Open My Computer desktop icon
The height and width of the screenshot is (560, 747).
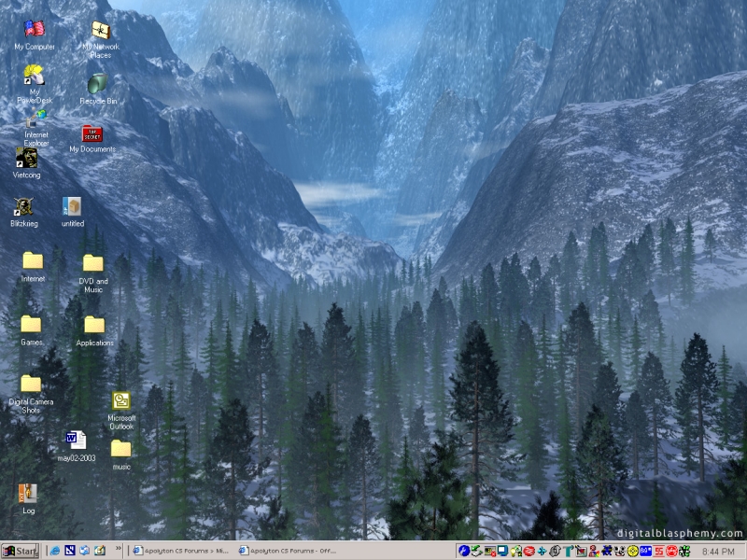pos(35,31)
